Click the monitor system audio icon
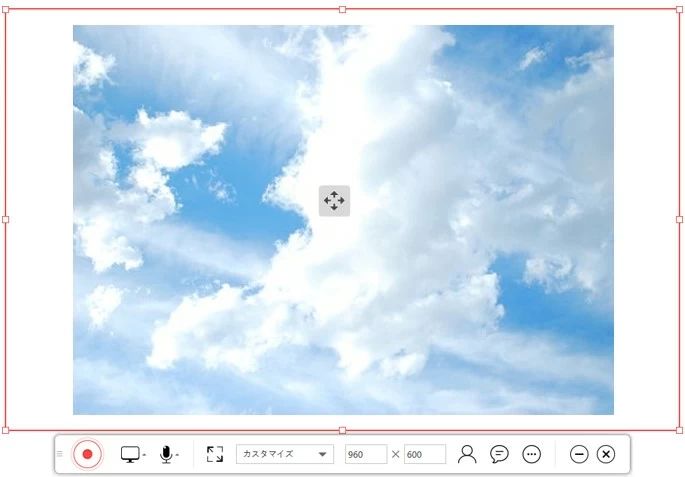 (130, 454)
